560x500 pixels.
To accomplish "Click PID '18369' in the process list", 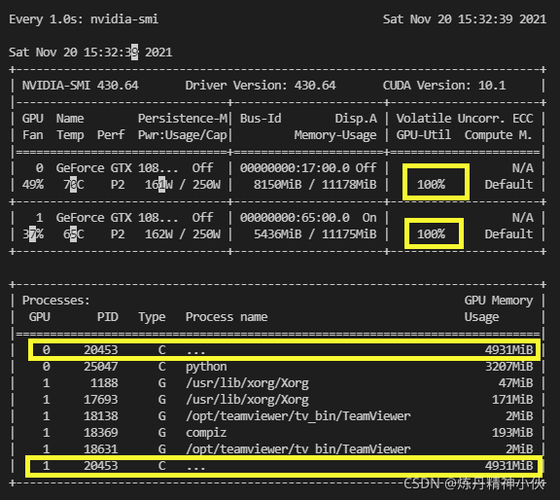I will 101,432.
